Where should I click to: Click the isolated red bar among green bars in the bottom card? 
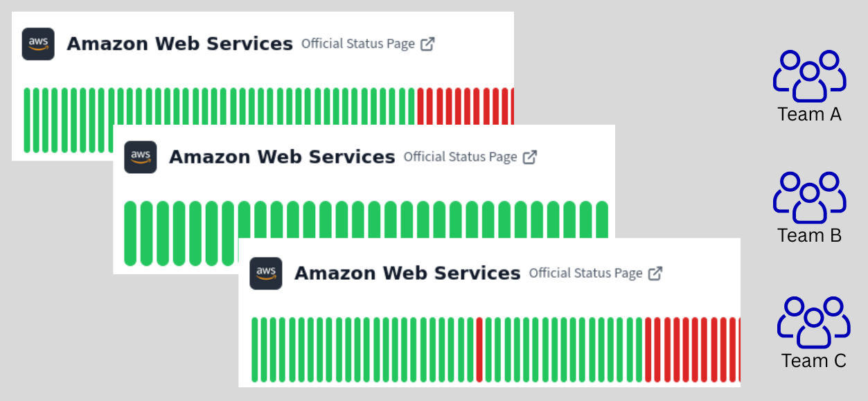tap(479, 349)
